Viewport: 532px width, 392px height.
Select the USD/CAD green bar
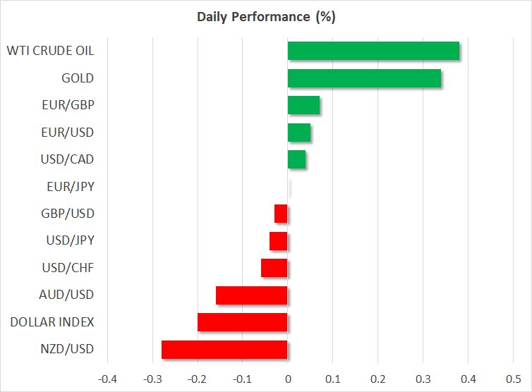(296, 159)
